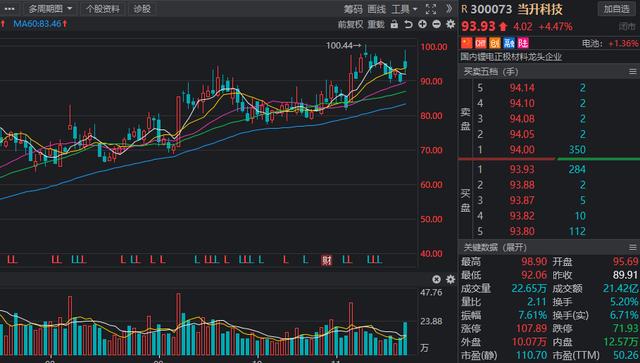Viewport: 640px width, 363px height.
Task: Click the 100.44 high price annotation
Action: (x=343, y=46)
